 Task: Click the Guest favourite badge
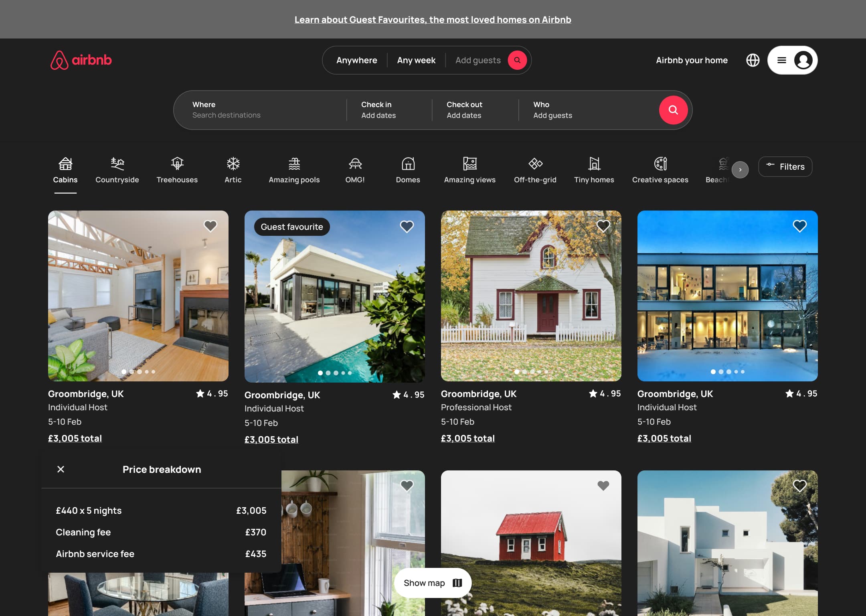click(292, 227)
